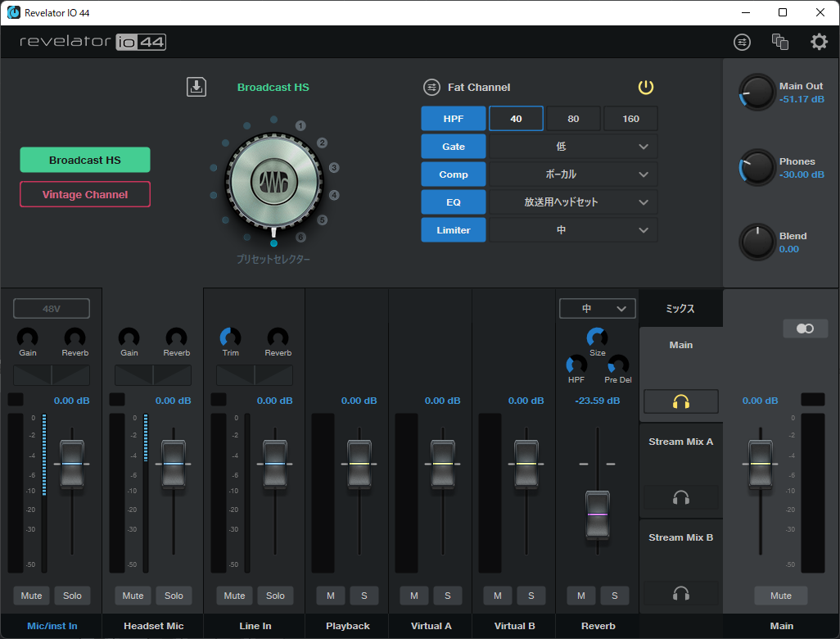Select the Main mix tab
The height and width of the screenshot is (639, 840).
point(681,345)
